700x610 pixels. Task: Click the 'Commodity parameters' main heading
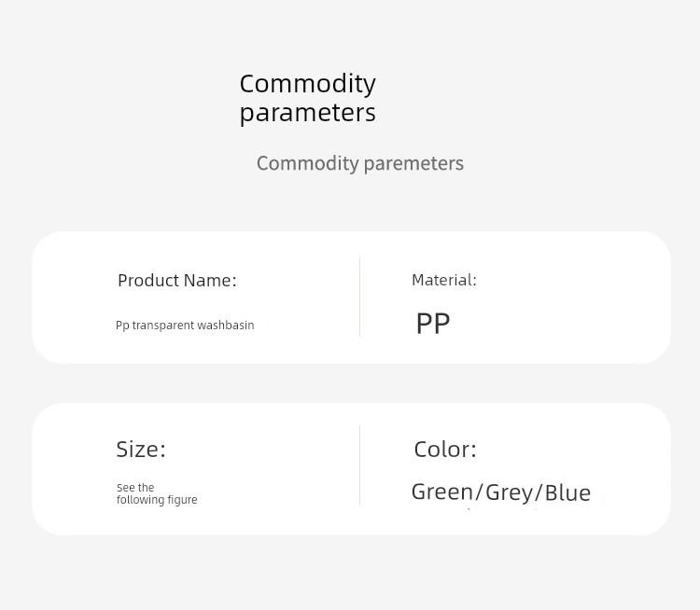pos(308,98)
